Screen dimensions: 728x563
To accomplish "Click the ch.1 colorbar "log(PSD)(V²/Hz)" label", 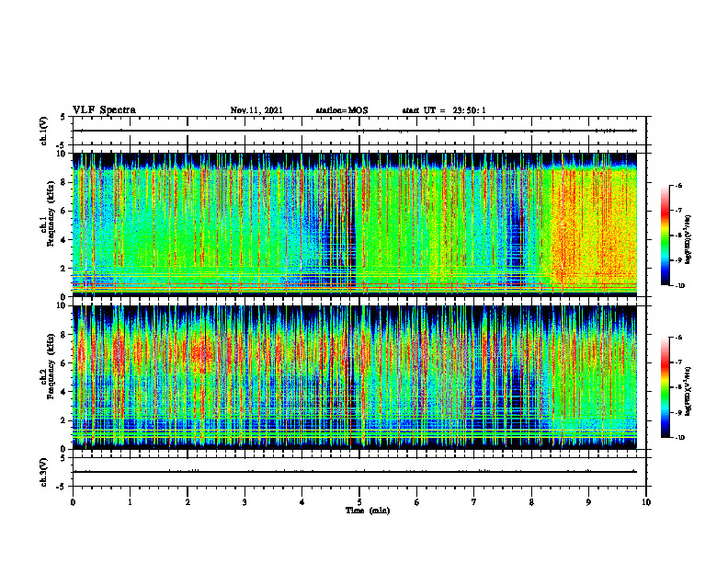I will click(x=688, y=239).
